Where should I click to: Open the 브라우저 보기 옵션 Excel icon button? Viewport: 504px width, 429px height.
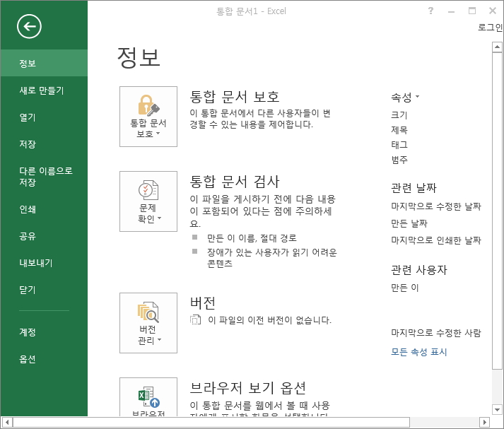coord(148,397)
